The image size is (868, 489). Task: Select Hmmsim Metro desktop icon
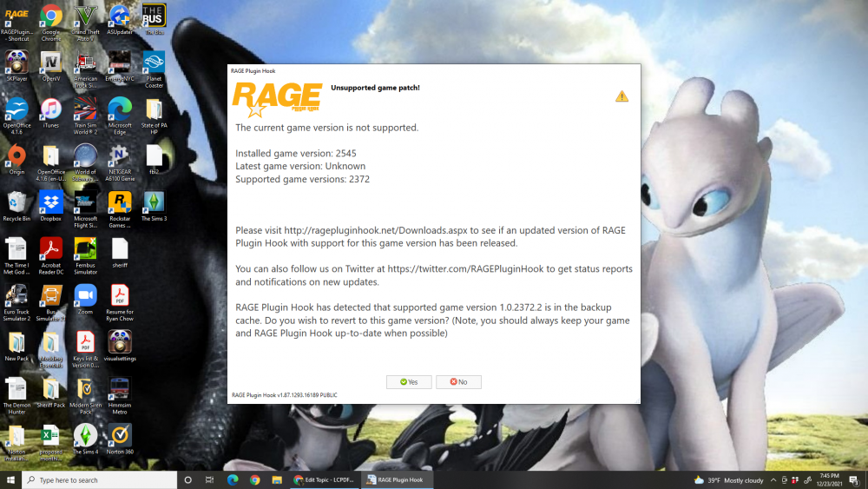[x=120, y=395]
